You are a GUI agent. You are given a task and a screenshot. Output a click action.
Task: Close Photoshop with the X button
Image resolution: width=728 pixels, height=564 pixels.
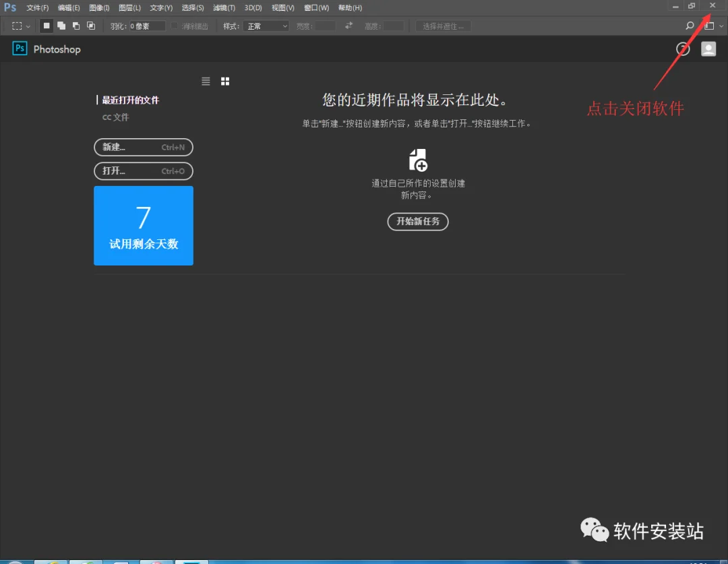[x=712, y=5]
